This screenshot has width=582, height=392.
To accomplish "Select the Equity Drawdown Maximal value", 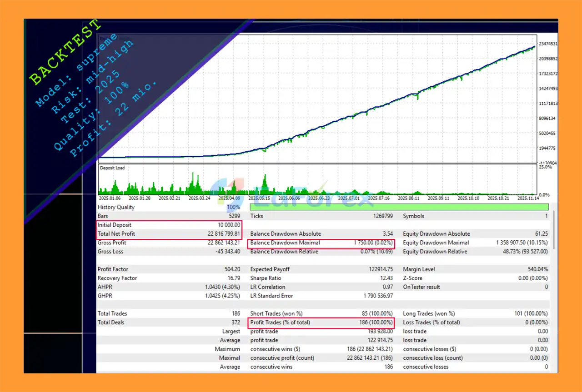I will pyautogui.click(x=522, y=243).
